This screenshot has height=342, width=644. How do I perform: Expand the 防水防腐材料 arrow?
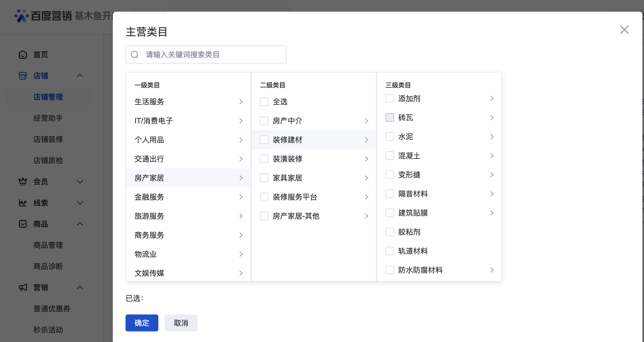(x=492, y=270)
